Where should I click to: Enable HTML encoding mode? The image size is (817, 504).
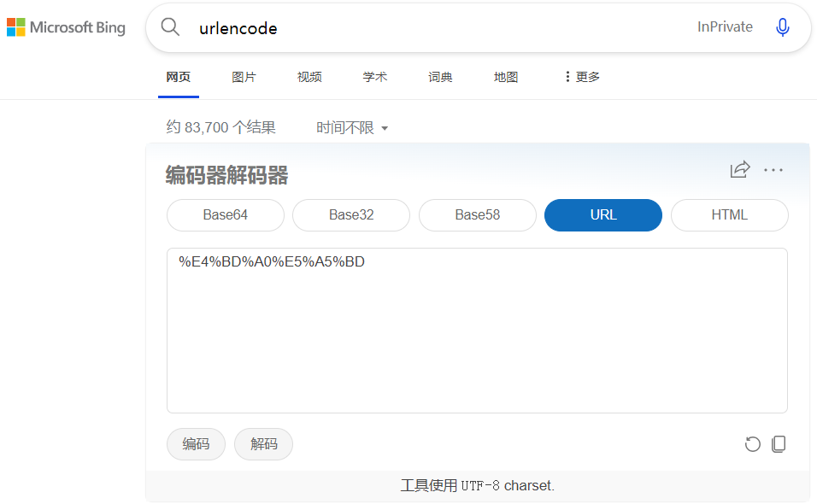click(729, 215)
